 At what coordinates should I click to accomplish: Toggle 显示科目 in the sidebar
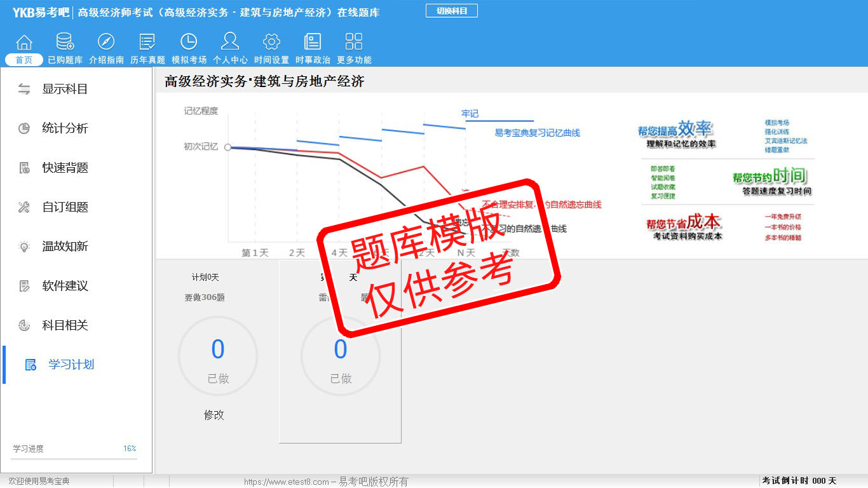[x=64, y=89]
